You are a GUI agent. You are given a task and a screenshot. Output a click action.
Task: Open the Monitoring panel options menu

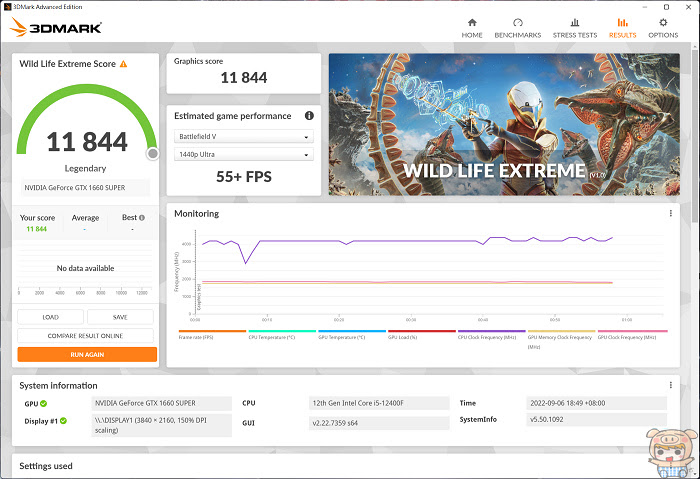[671, 213]
